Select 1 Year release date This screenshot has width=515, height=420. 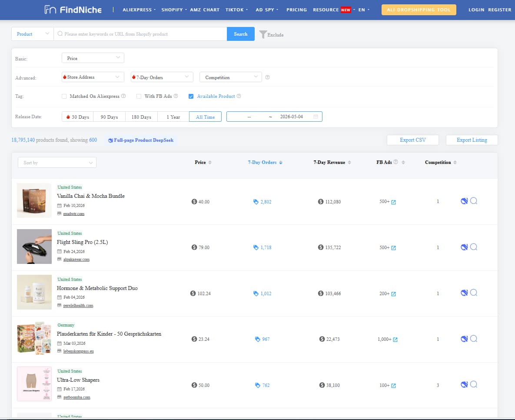click(x=173, y=117)
